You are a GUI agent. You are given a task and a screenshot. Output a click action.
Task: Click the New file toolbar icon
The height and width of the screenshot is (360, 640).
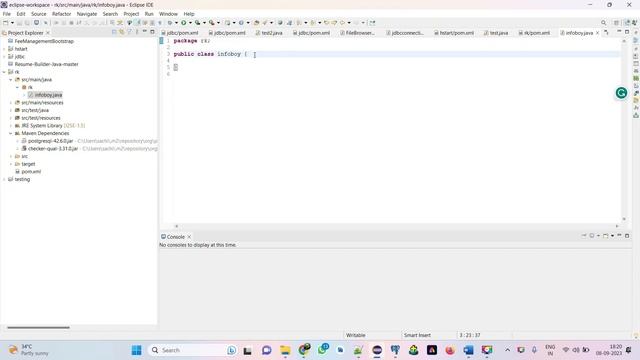point(6,23)
